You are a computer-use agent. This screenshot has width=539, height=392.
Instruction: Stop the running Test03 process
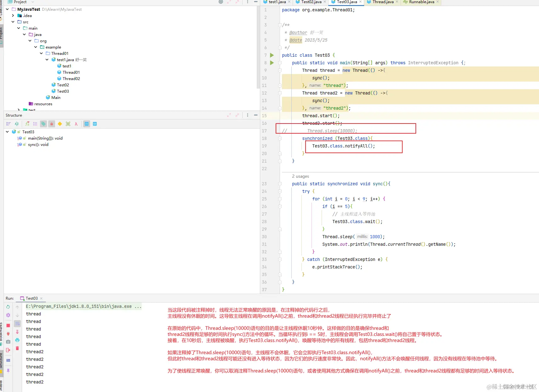click(8, 325)
